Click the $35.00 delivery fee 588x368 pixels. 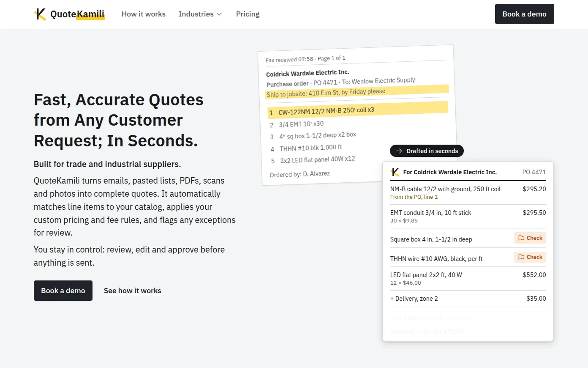click(536, 299)
